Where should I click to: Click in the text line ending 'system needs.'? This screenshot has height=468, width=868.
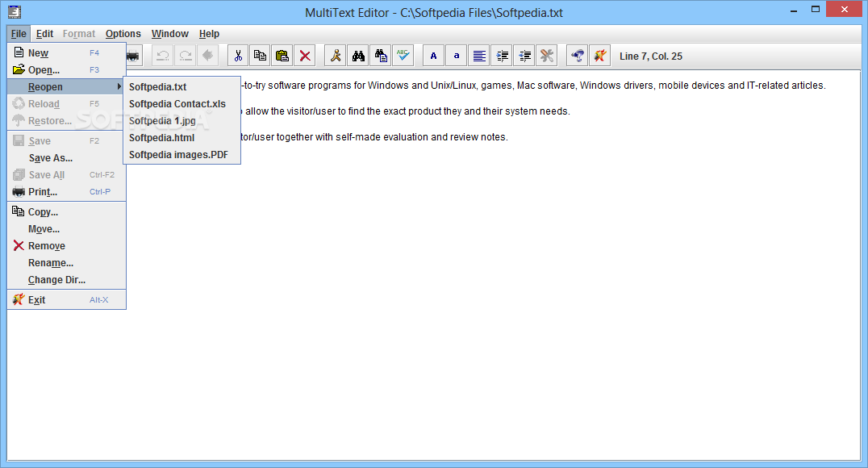pyautogui.click(x=407, y=111)
